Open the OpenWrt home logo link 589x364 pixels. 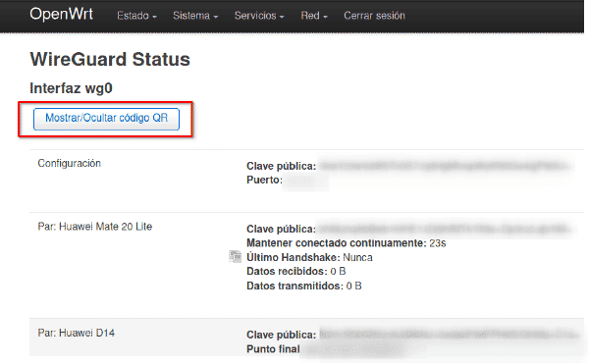coord(61,15)
